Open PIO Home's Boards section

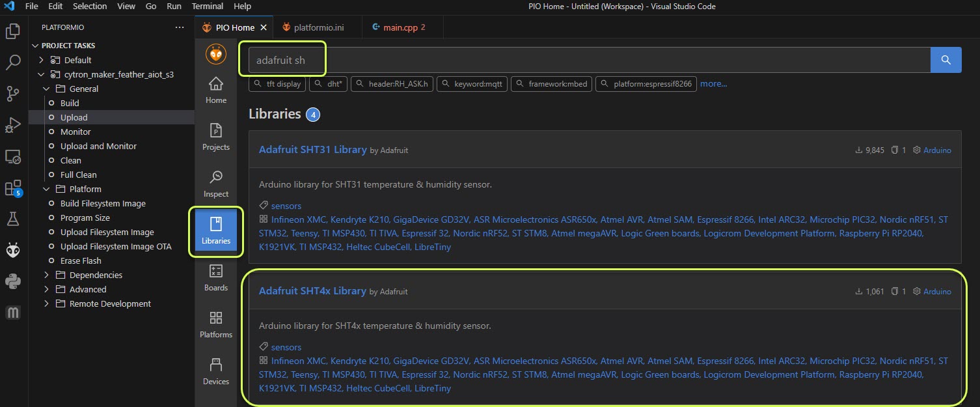pyautogui.click(x=216, y=277)
